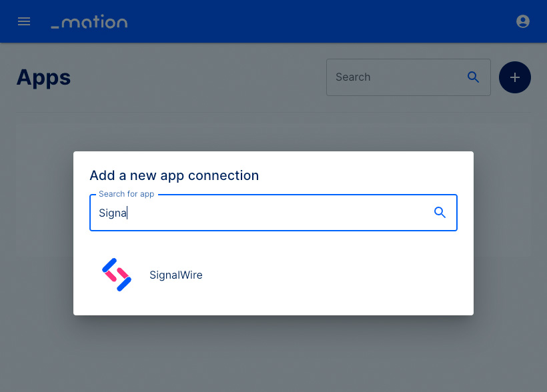
Task: Open the user account profile icon
Action: tap(522, 21)
